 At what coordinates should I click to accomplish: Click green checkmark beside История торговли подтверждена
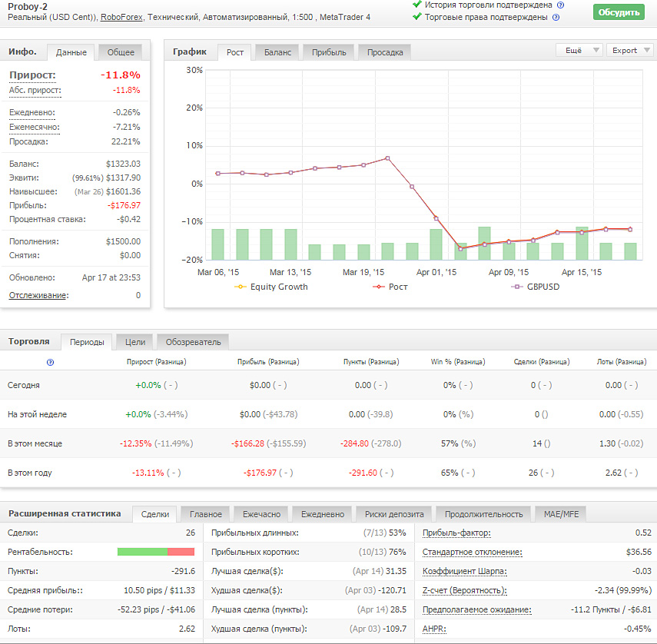click(x=417, y=5)
